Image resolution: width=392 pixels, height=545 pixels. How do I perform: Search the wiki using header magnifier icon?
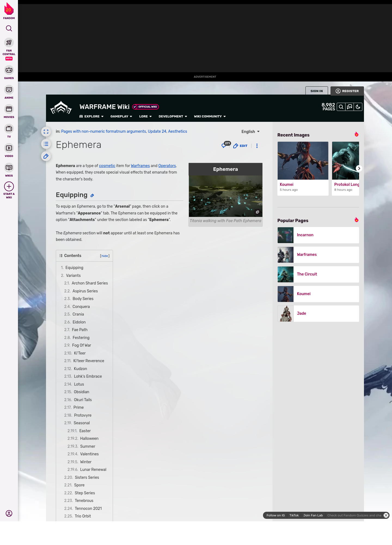click(x=341, y=107)
